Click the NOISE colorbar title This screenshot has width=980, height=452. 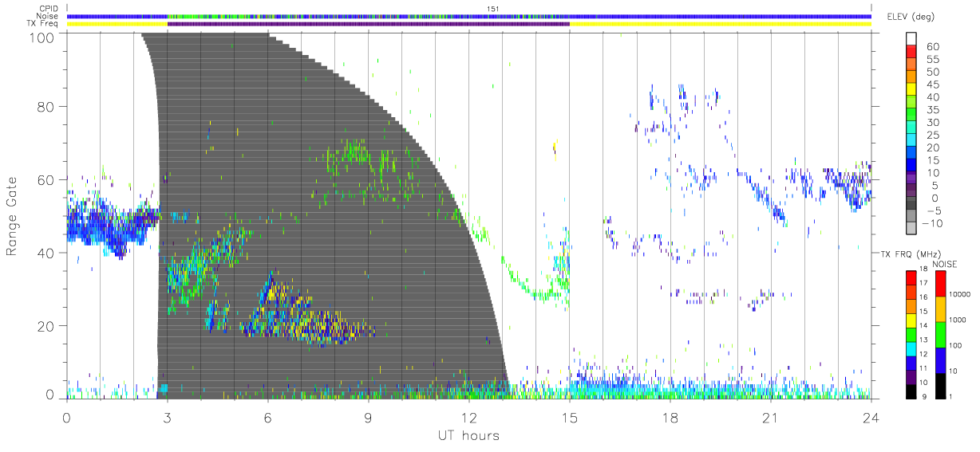[945, 264]
